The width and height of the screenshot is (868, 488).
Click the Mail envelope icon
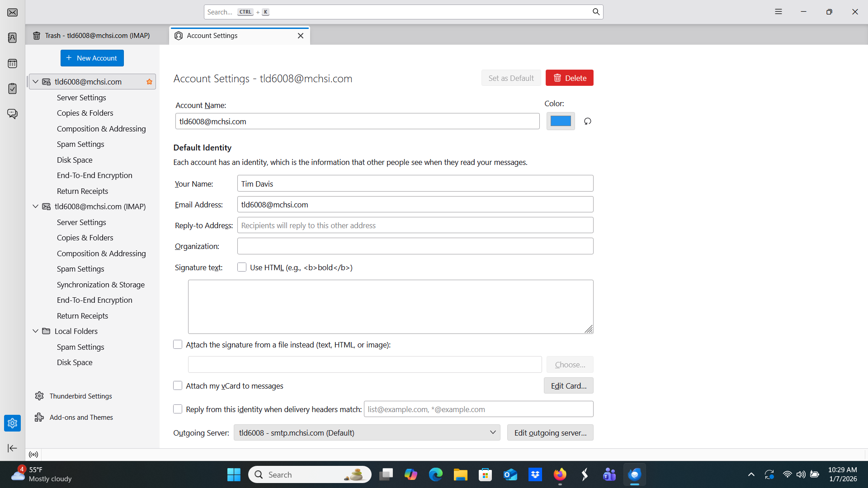click(12, 12)
